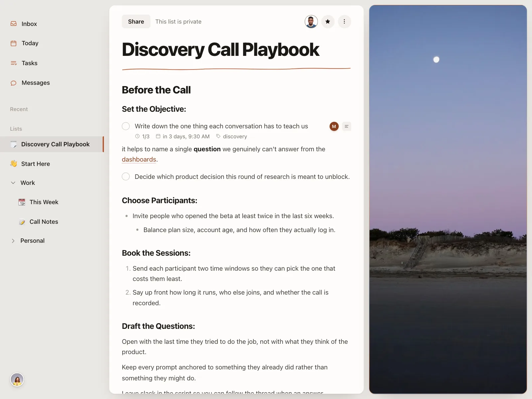
Task: Click numbered item 'Send each participant two time windows'
Action: (234, 274)
